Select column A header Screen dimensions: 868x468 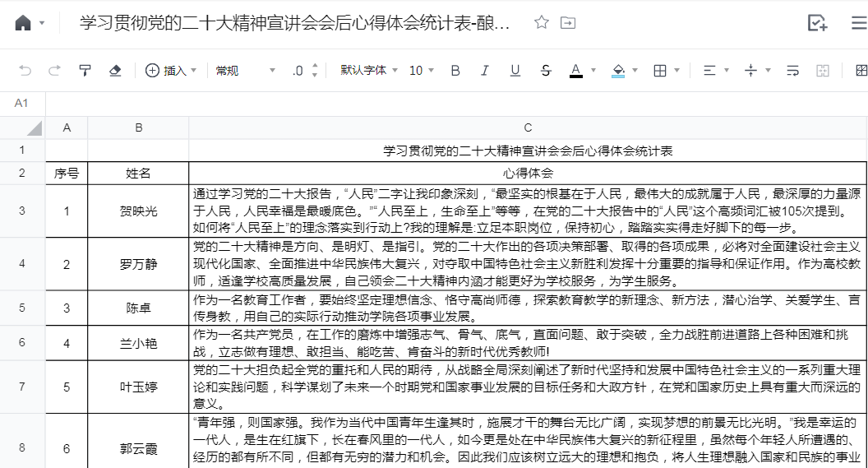tap(67, 128)
